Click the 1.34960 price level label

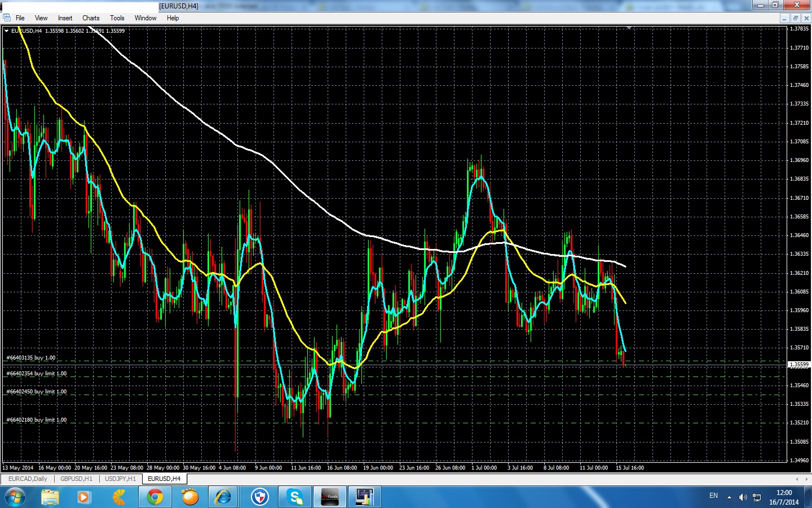click(800, 461)
